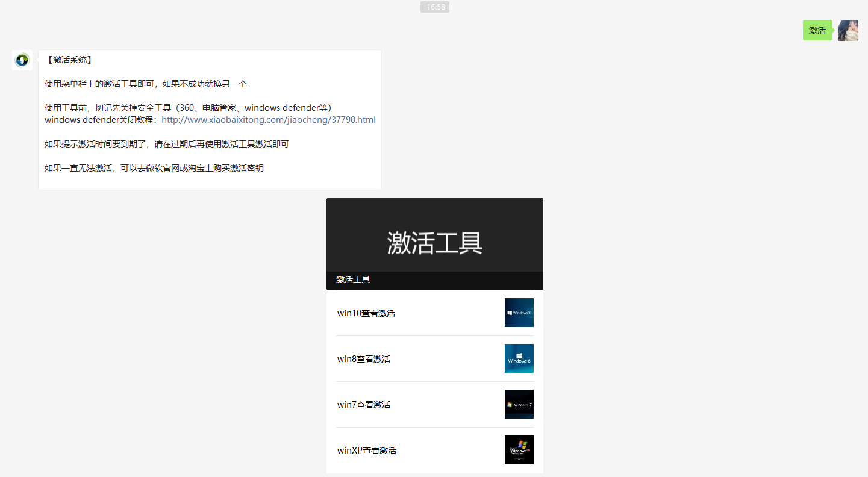This screenshot has height=477, width=868.
Task: Open the win7查看激活 article
Action: point(364,404)
